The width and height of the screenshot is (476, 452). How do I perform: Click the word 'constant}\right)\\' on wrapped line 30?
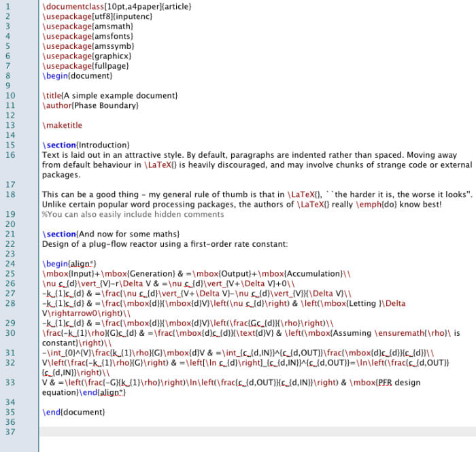click(77, 343)
